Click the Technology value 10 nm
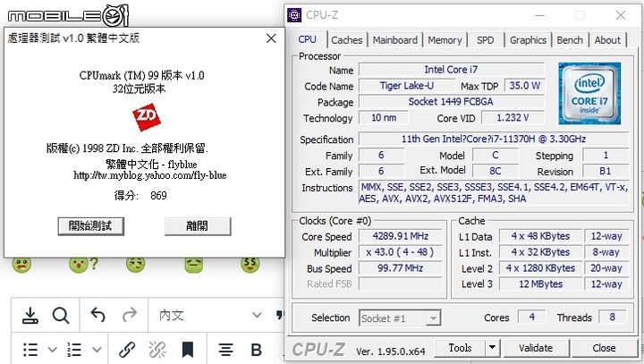Viewport: 644px width, 364px height. tap(384, 117)
